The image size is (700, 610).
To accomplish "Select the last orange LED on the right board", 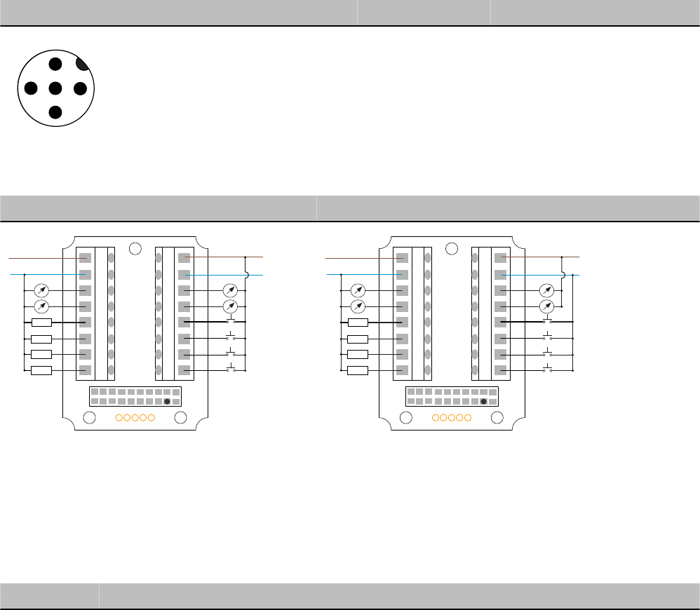I will coord(468,418).
